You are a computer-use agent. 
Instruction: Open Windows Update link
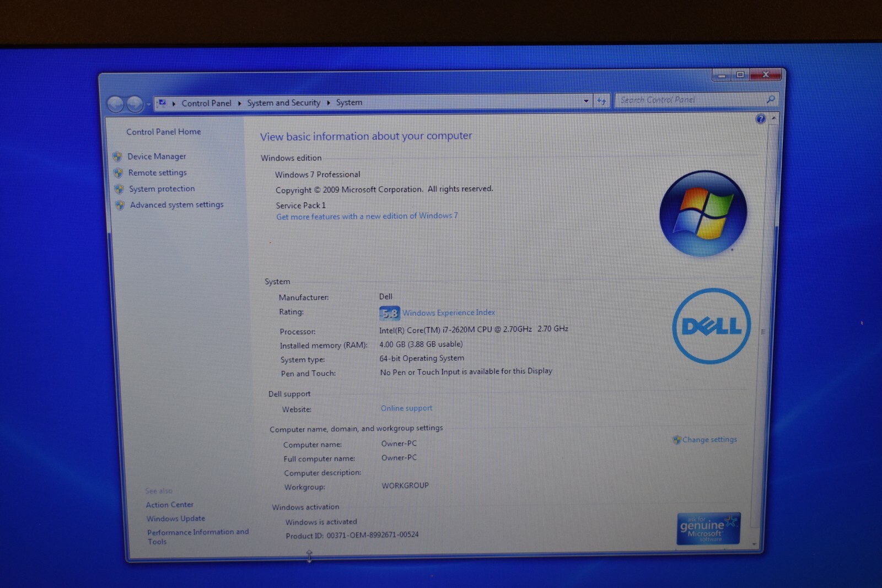(175, 519)
